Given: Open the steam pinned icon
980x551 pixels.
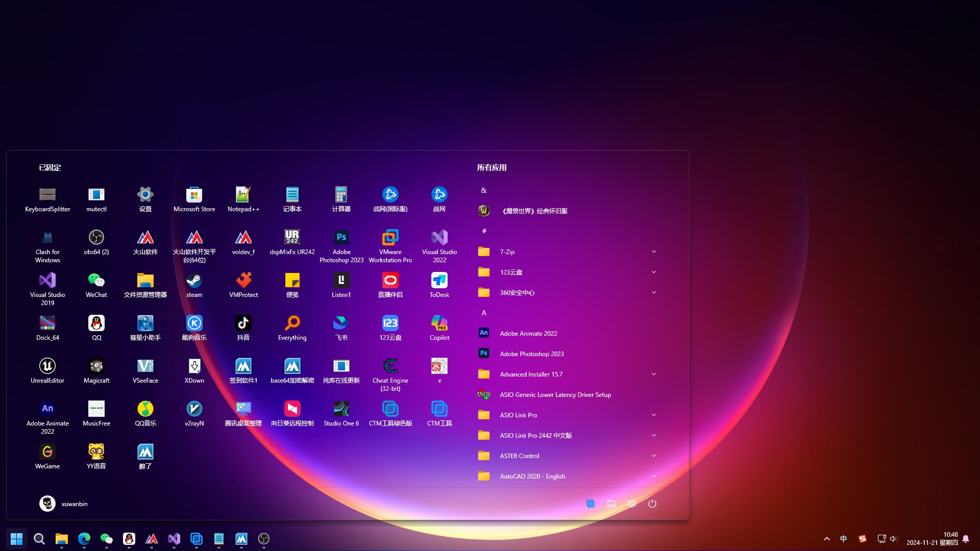Looking at the screenshot, I should 194,281.
